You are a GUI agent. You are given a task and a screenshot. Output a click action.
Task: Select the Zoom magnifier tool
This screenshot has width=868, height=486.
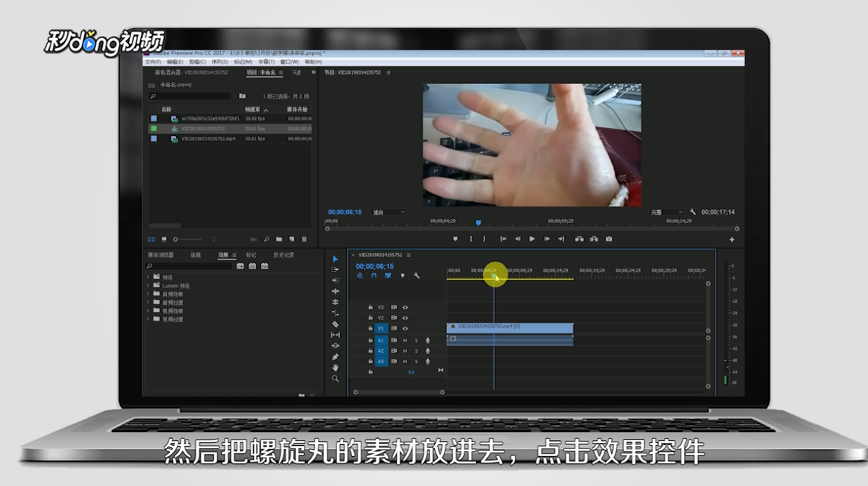[x=336, y=378]
